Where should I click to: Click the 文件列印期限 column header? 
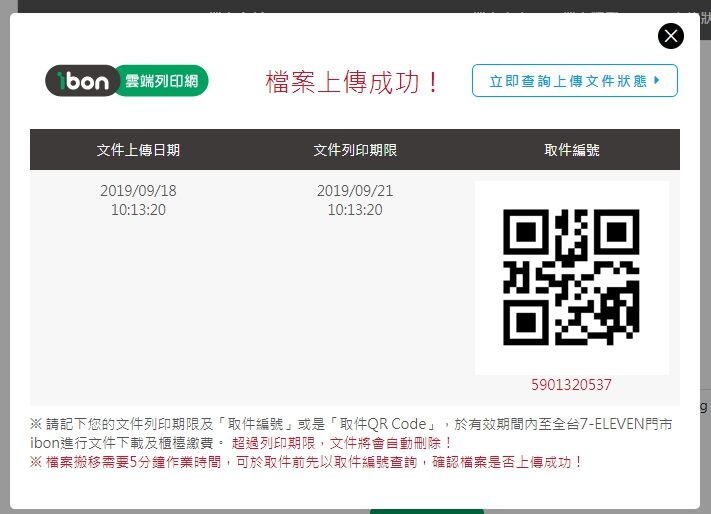click(x=355, y=150)
